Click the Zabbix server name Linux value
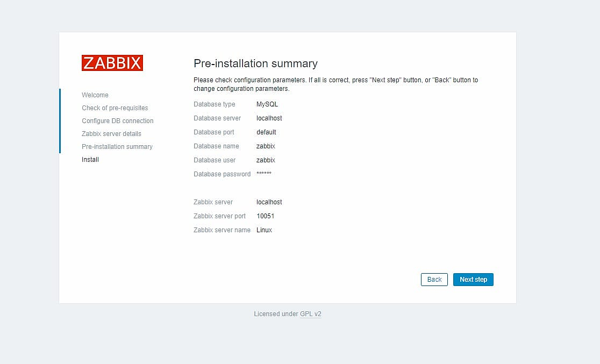The height and width of the screenshot is (364, 600). pos(264,230)
